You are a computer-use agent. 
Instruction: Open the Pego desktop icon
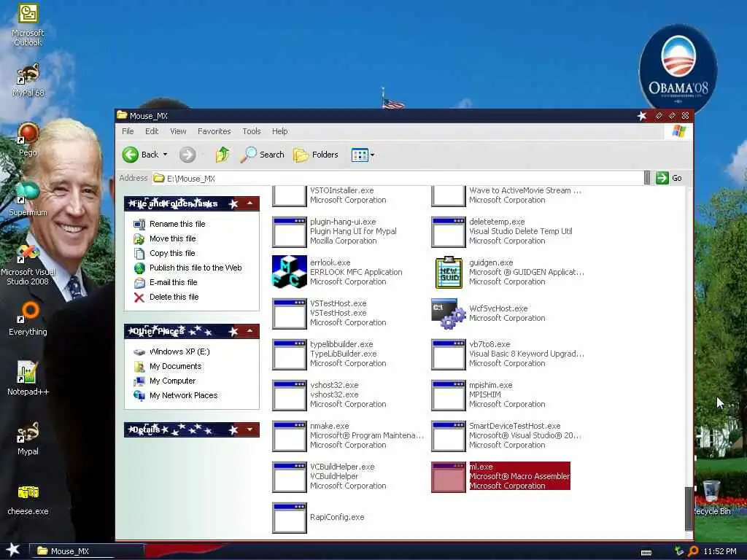[28, 139]
